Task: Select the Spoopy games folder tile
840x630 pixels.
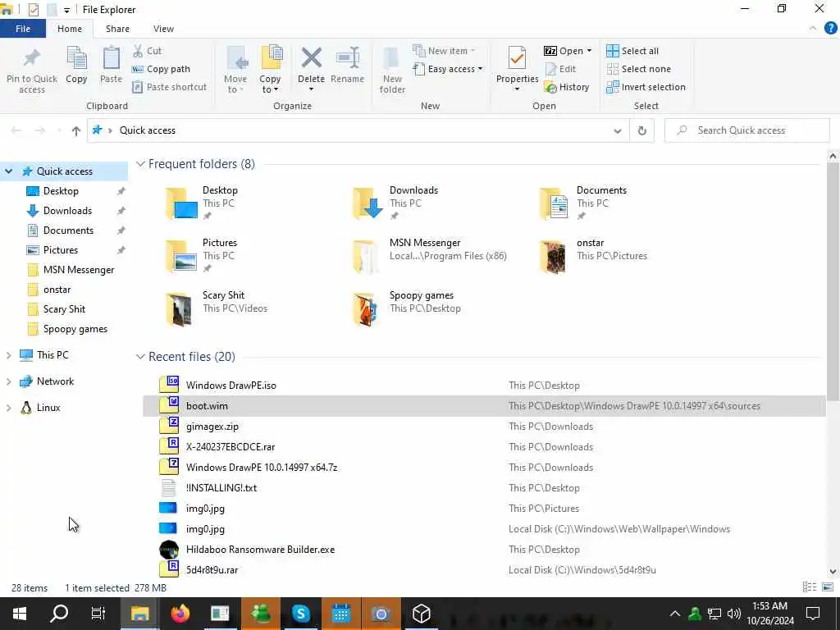Action: pyautogui.click(x=407, y=308)
